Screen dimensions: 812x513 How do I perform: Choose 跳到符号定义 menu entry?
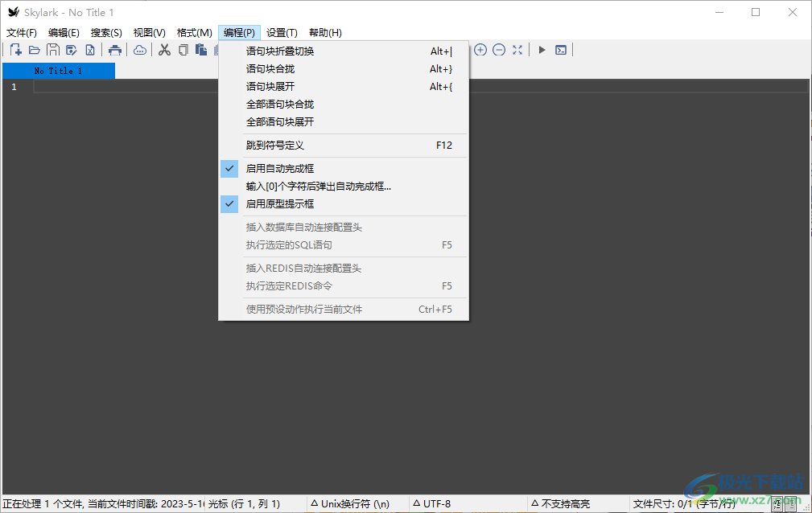344,145
